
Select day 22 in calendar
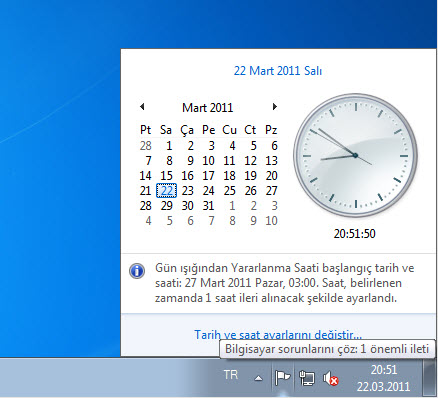[166, 191]
